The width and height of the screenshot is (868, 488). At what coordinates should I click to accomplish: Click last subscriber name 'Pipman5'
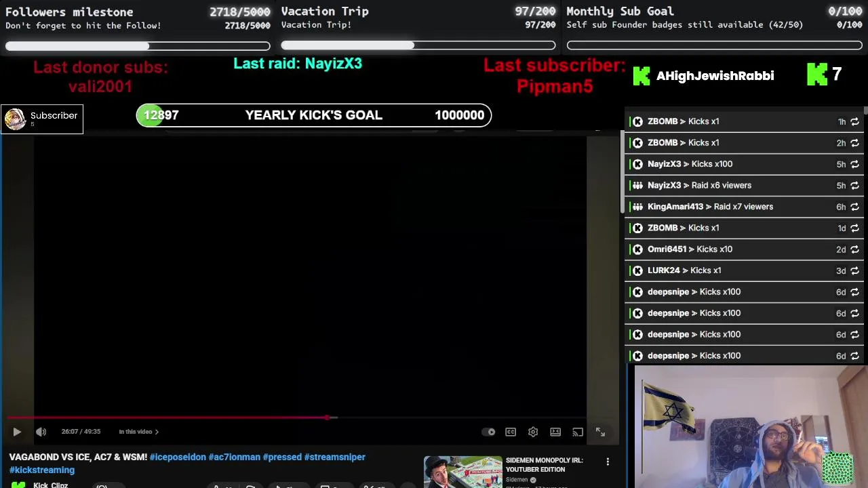coord(555,86)
